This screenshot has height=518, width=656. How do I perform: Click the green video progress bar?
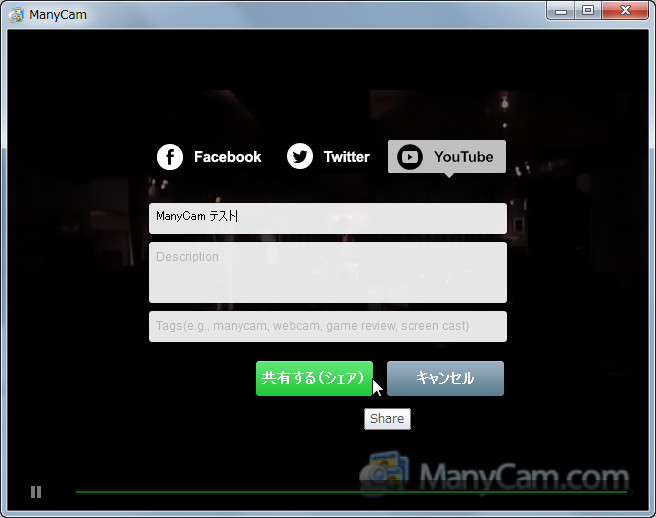pyautogui.click(x=351, y=492)
